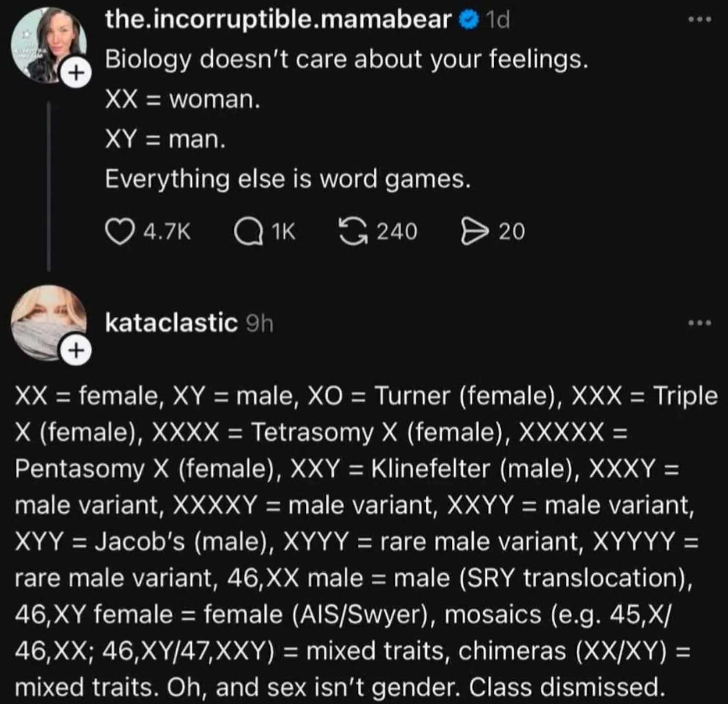
Task: Open more options for mamabear's post
Action: click(699, 20)
